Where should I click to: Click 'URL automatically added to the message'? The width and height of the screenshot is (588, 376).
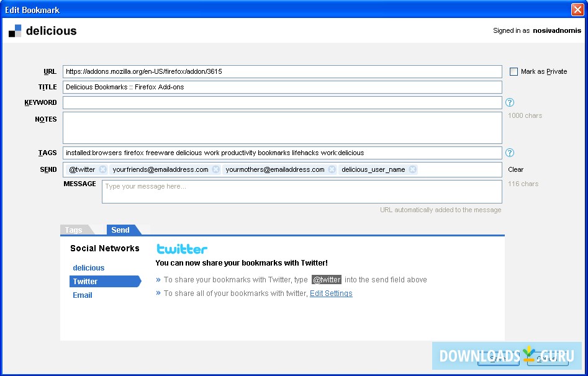(441, 210)
